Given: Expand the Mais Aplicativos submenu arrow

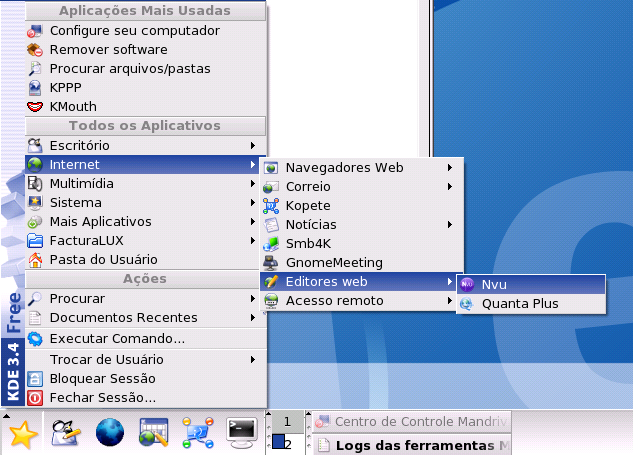Looking at the screenshot, I should 253,222.
